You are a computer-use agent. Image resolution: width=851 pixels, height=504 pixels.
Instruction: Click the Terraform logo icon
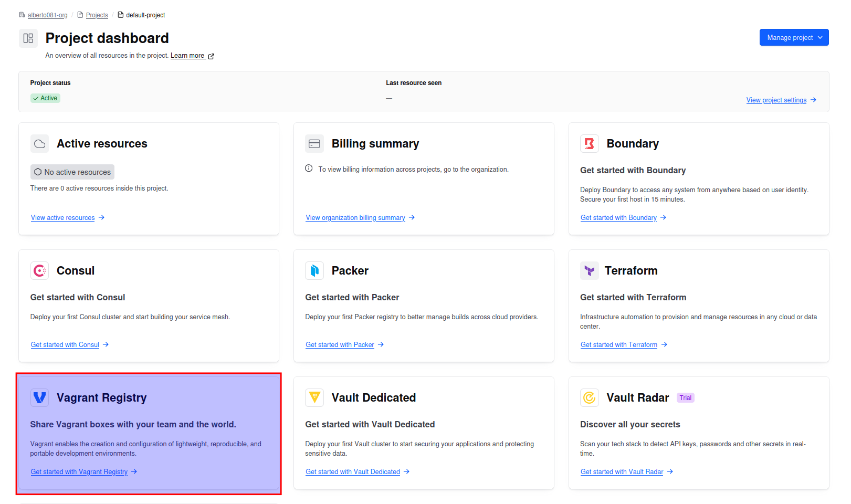[589, 271]
